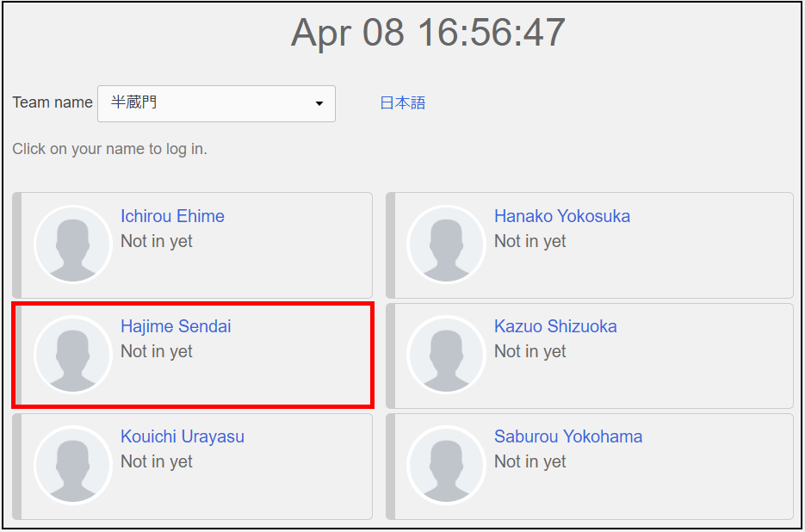
Task: Click Hajime Sendai's avatar icon
Action: [73, 355]
